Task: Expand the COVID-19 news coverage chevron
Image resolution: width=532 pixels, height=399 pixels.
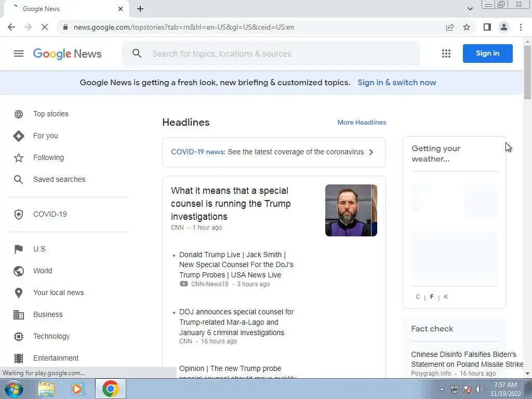Action: pyautogui.click(x=371, y=152)
